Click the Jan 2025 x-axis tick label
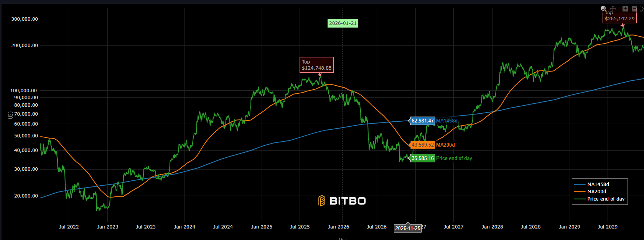 [262, 227]
